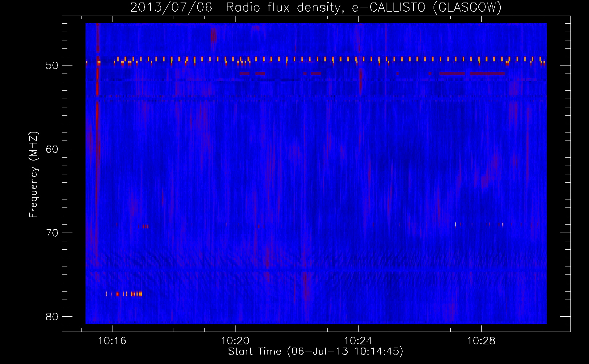Screen dimensions: 589x364
Task: Click the bright orange burst cluster near 78 MHz
Action: (124, 294)
